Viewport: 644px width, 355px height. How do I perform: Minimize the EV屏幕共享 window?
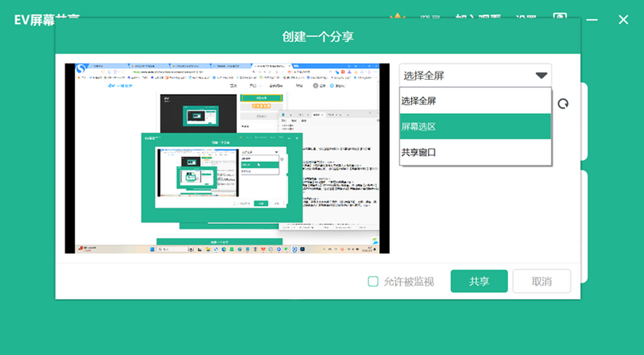click(x=592, y=20)
